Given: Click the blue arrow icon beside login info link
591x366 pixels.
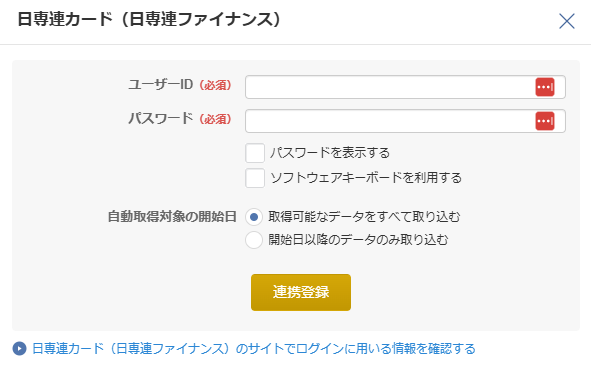Looking at the screenshot, I should point(19,349).
